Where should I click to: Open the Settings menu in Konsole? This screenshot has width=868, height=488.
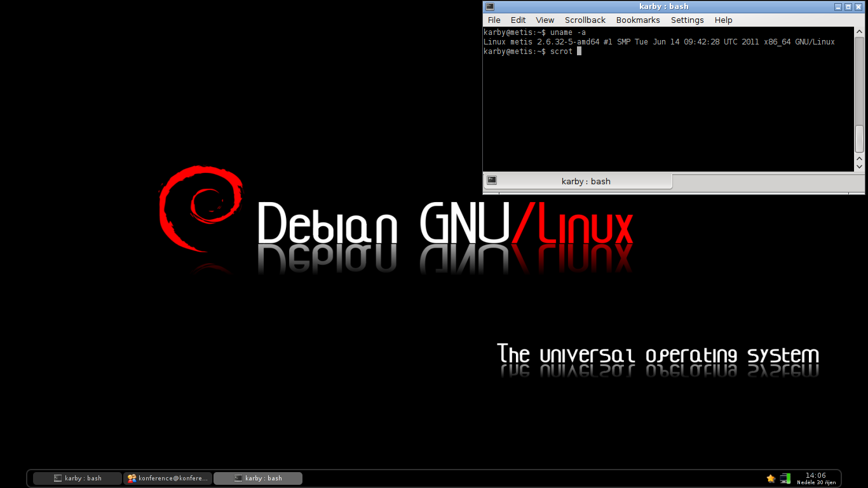[687, 20]
